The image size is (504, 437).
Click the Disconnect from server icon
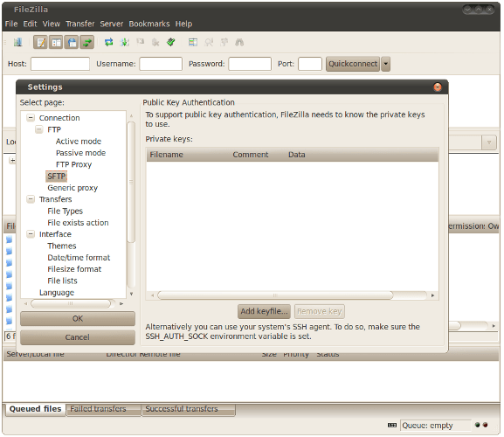point(155,42)
